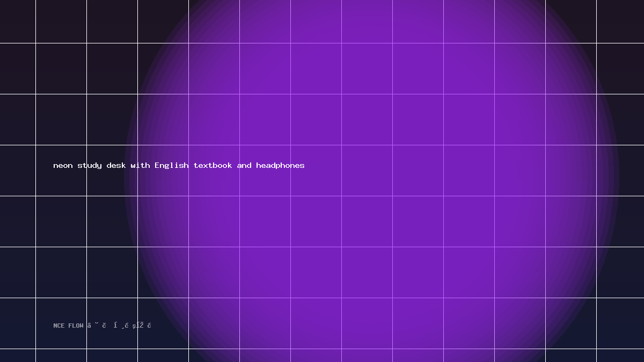Select the word "textbook" in the caption
Image resolution: width=644 pixels, height=362 pixels.
pyautogui.click(x=213, y=166)
